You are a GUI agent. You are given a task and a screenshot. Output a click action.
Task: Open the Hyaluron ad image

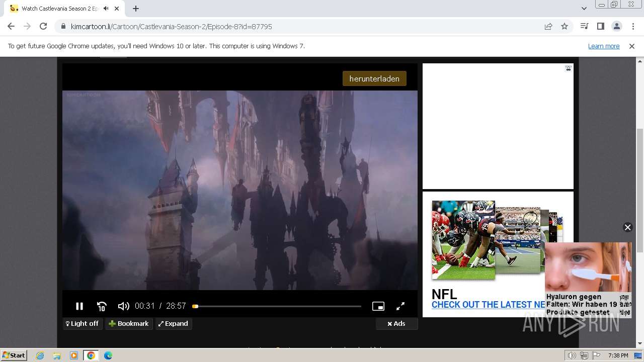pyautogui.click(x=588, y=267)
